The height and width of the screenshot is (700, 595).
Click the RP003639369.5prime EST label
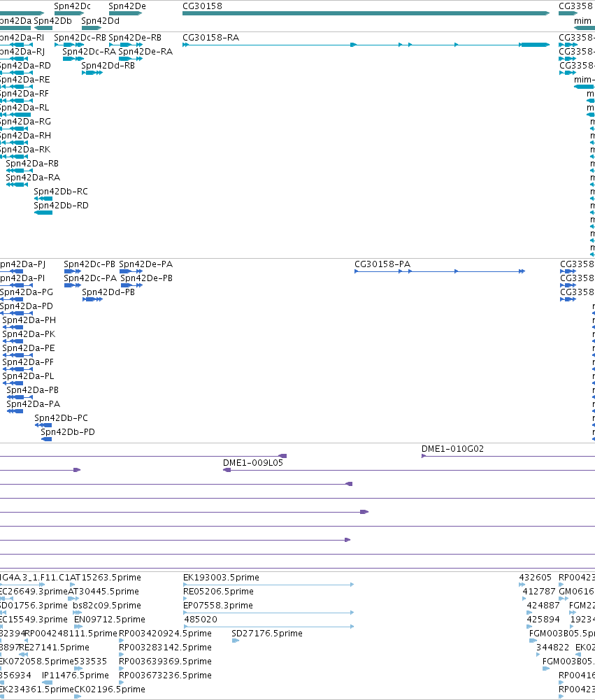[x=165, y=662]
